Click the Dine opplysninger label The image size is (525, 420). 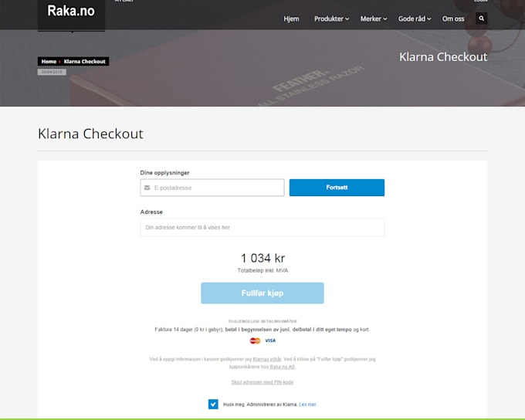pos(164,173)
